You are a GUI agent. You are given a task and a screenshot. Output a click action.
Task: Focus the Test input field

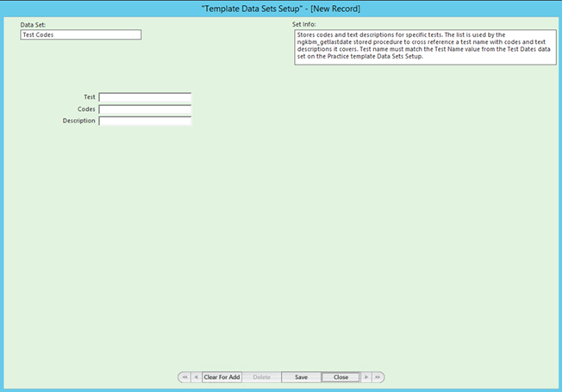pos(145,97)
